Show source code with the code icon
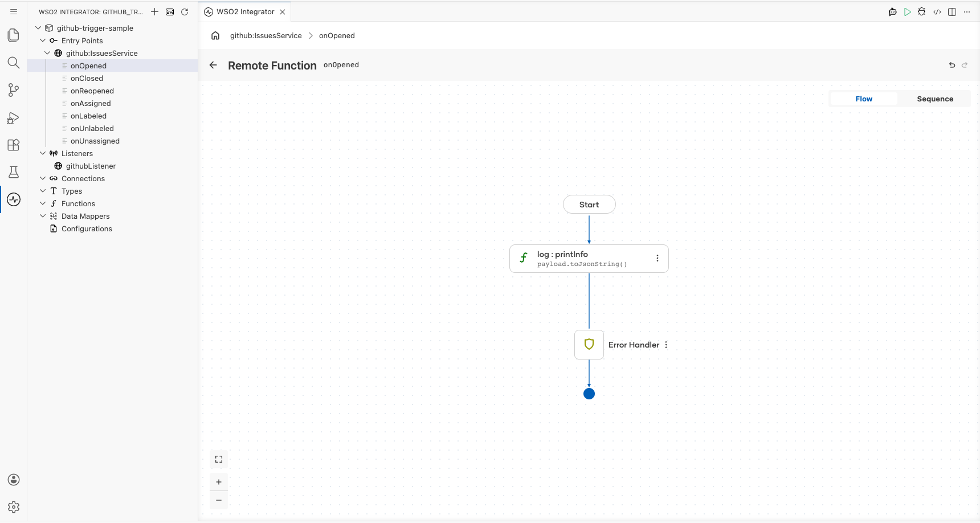This screenshot has width=980, height=523. (937, 12)
